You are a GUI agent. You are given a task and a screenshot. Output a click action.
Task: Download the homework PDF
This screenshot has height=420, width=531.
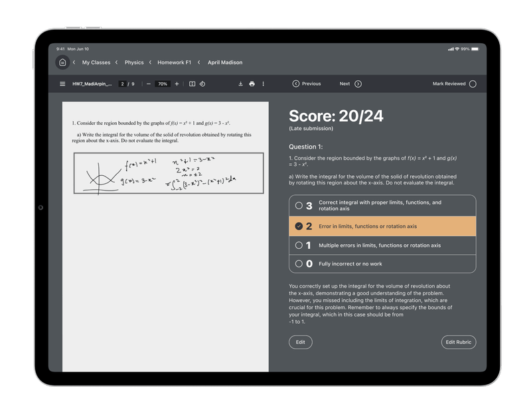tap(240, 84)
